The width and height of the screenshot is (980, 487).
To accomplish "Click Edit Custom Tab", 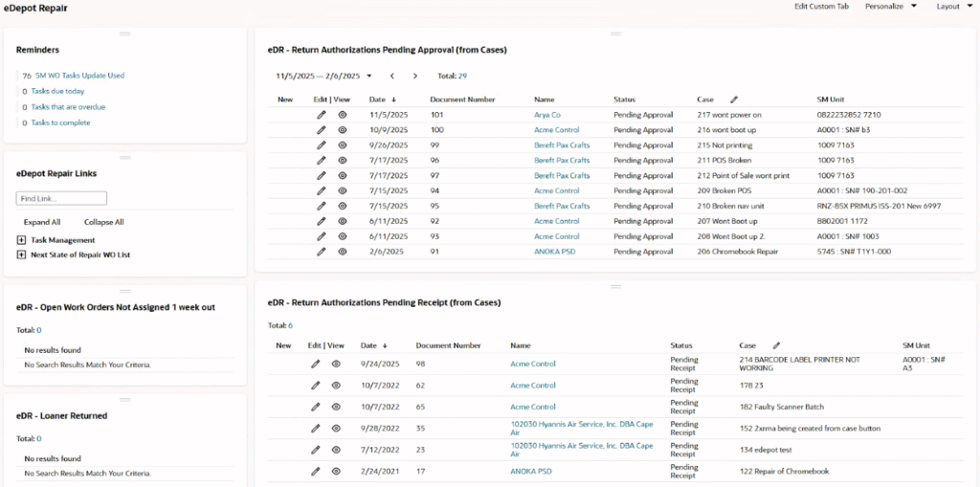I will [x=821, y=7].
